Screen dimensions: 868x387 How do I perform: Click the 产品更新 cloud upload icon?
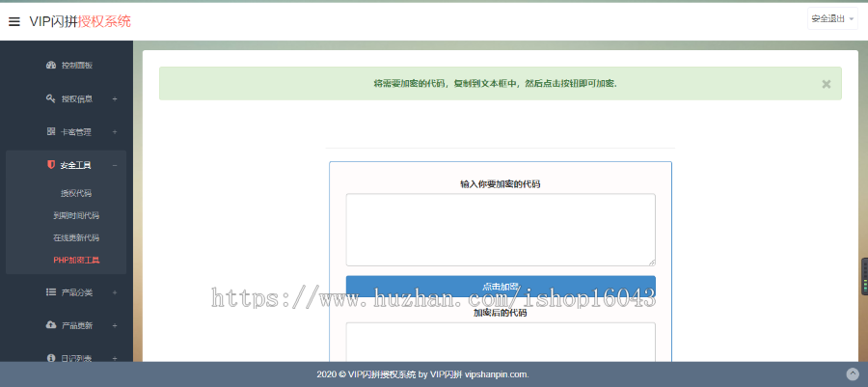tap(51, 325)
